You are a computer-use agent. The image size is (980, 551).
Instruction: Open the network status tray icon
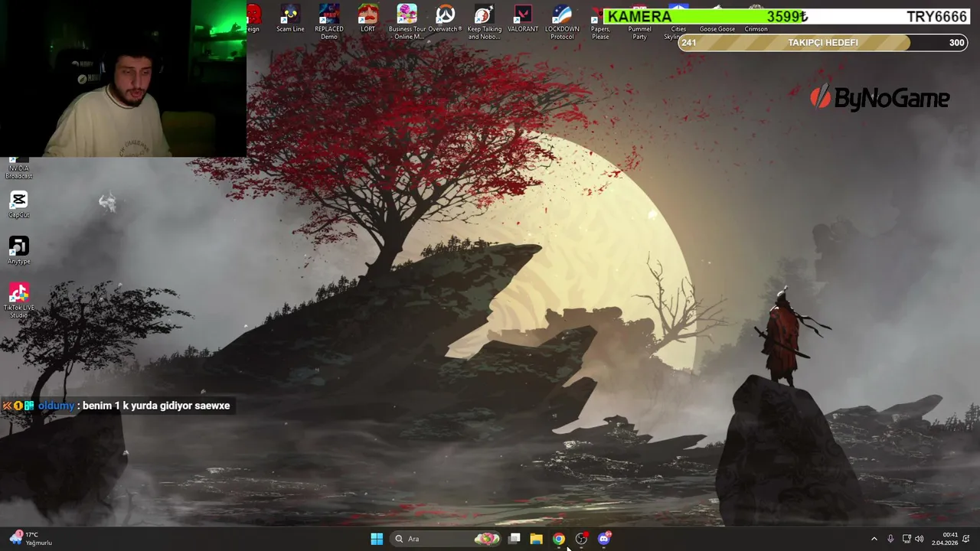pos(906,539)
